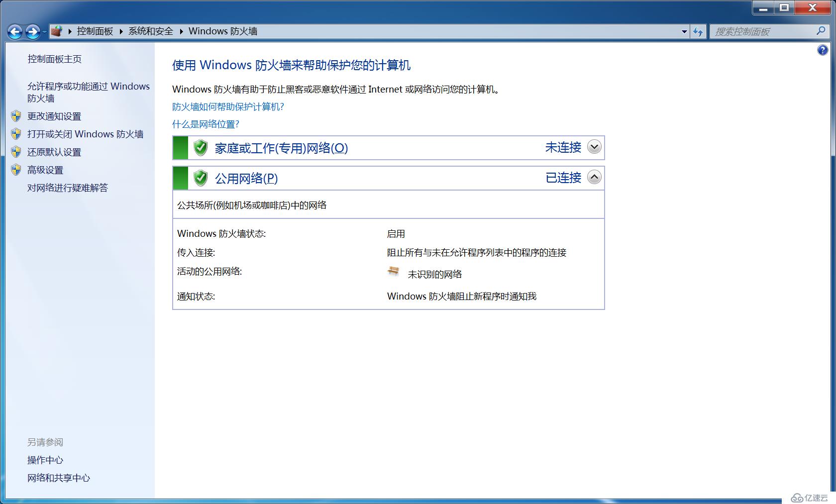The height and width of the screenshot is (504, 836).
Task: Open 允许程序或功能通过 Windows 防火墙
Action: pos(88,93)
